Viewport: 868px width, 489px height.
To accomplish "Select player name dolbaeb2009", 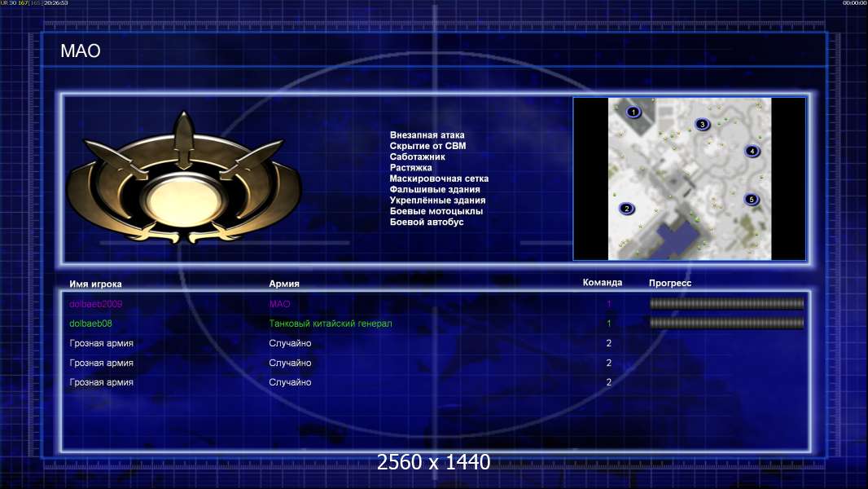I will coord(96,304).
